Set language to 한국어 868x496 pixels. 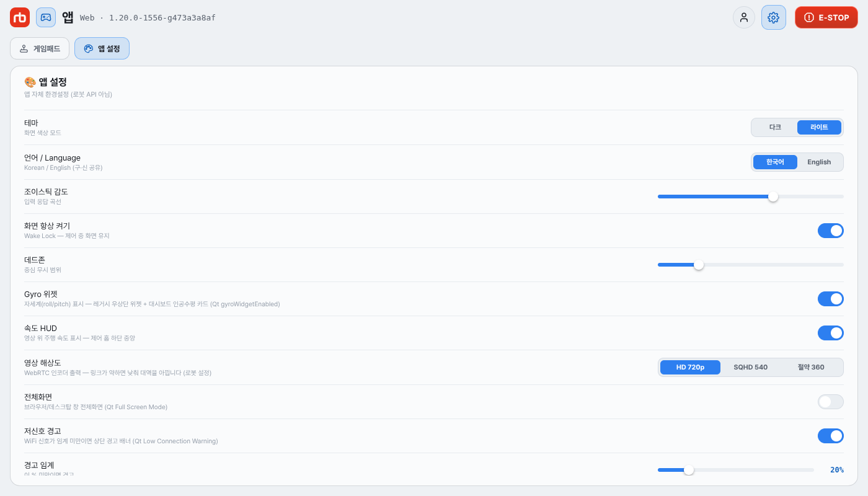click(775, 162)
